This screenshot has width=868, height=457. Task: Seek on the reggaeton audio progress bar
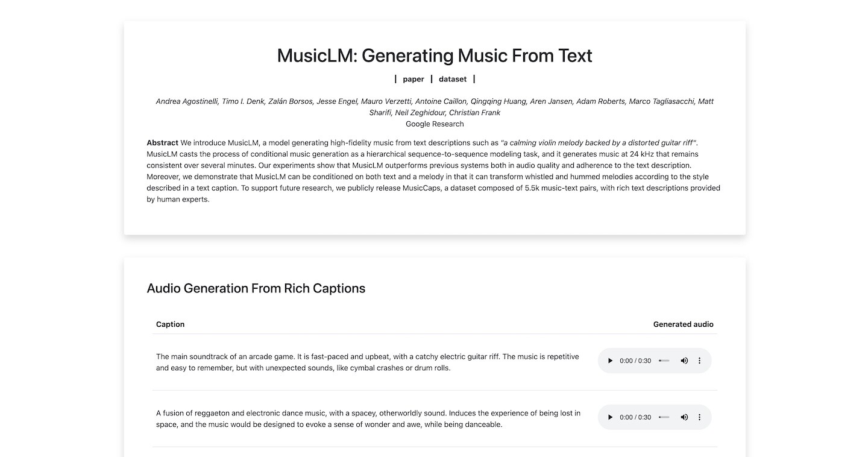(x=664, y=417)
